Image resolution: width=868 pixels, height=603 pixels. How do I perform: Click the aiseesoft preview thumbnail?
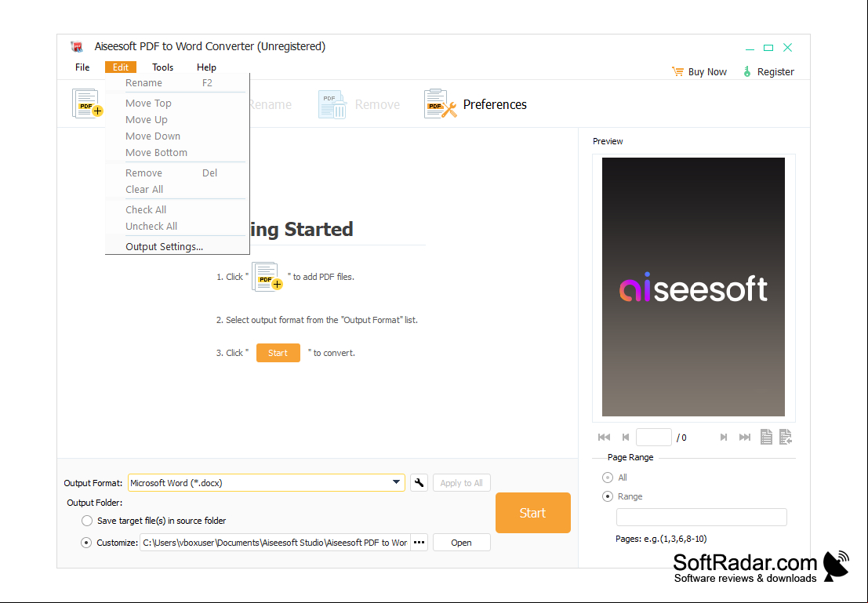(693, 287)
